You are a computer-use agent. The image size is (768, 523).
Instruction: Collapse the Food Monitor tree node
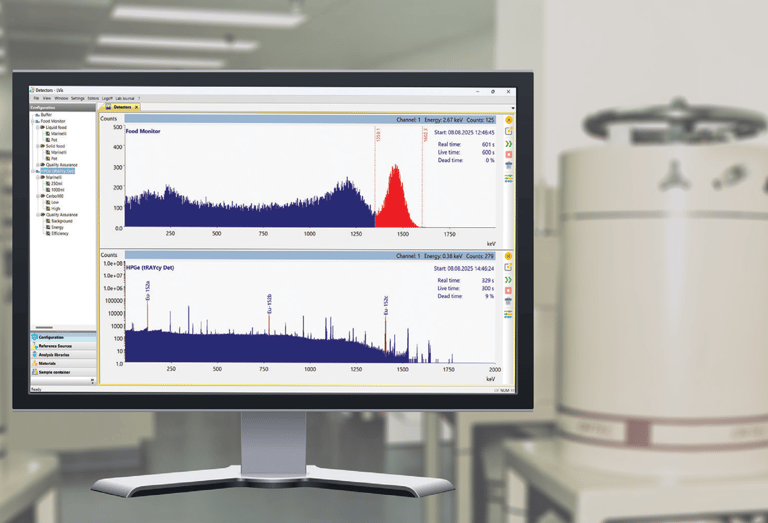pyautogui.click(x=33, y=121)
